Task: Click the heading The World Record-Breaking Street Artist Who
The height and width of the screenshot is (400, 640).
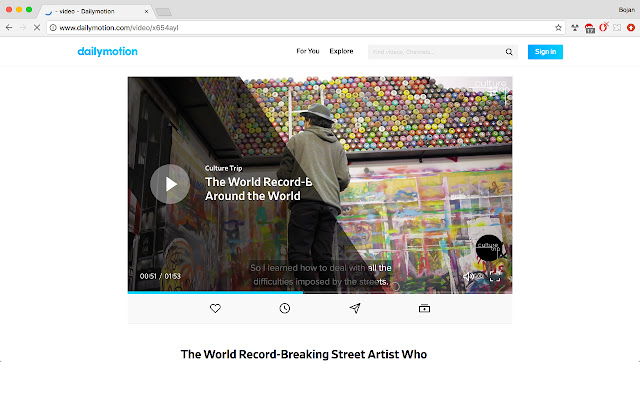Action: pyautogui.click(x=304, y=354)
